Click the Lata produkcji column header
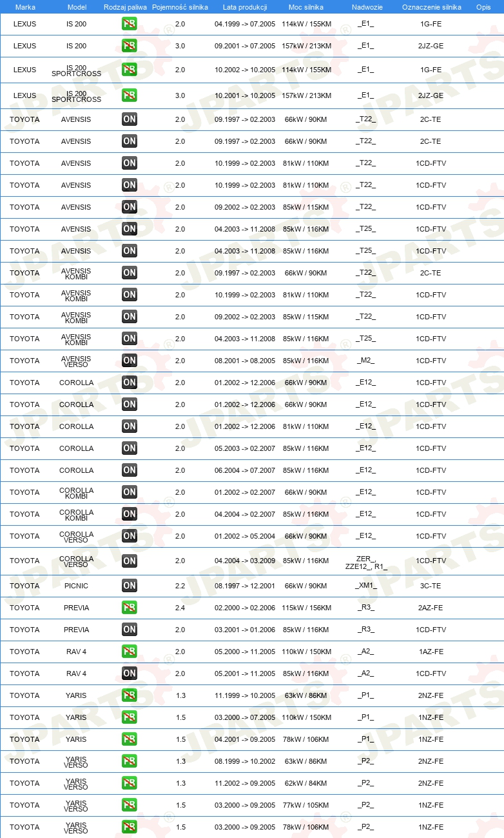 (x=245, y=6)
